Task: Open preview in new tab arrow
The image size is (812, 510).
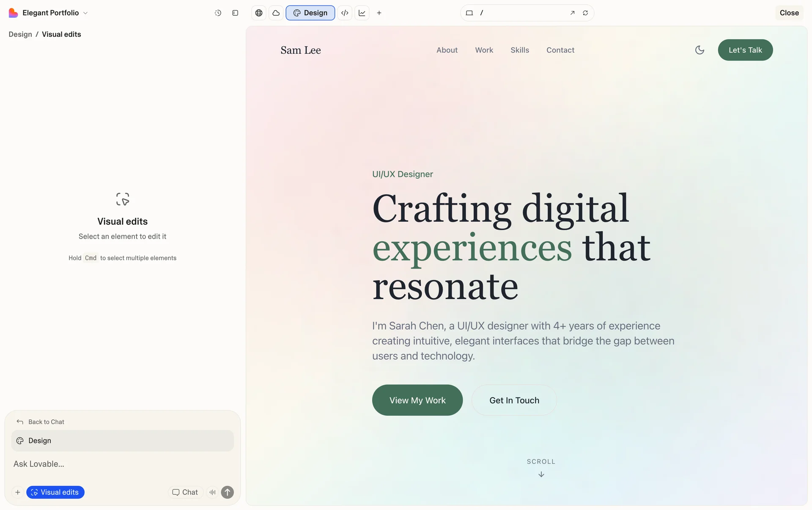Action: (572, 13)
